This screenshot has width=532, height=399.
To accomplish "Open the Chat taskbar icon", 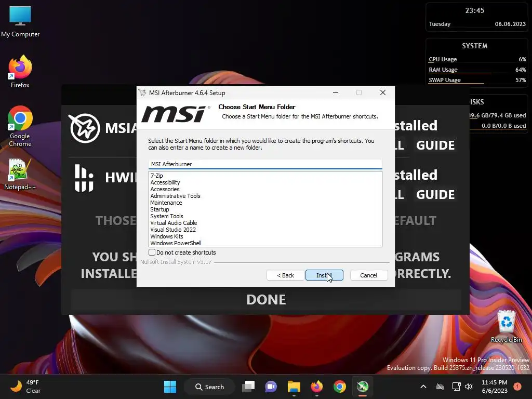I will click(x=271, y=387).
